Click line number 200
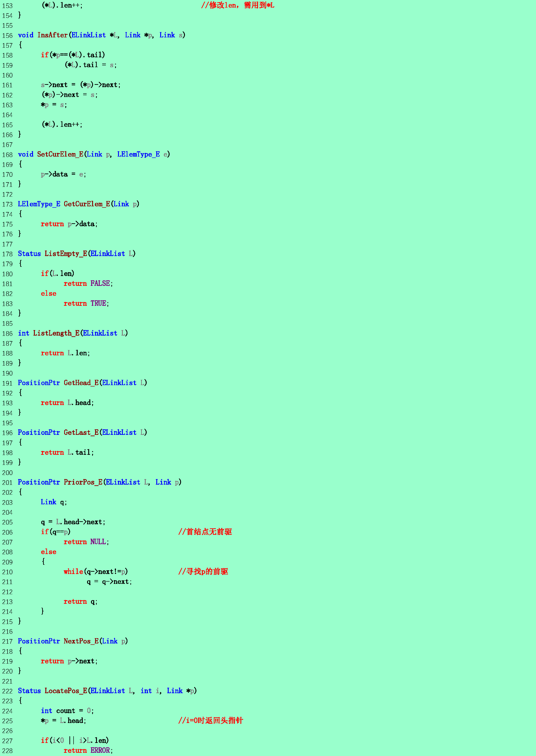The width and height of the screenshot is (536, 756). coord(7,473)
